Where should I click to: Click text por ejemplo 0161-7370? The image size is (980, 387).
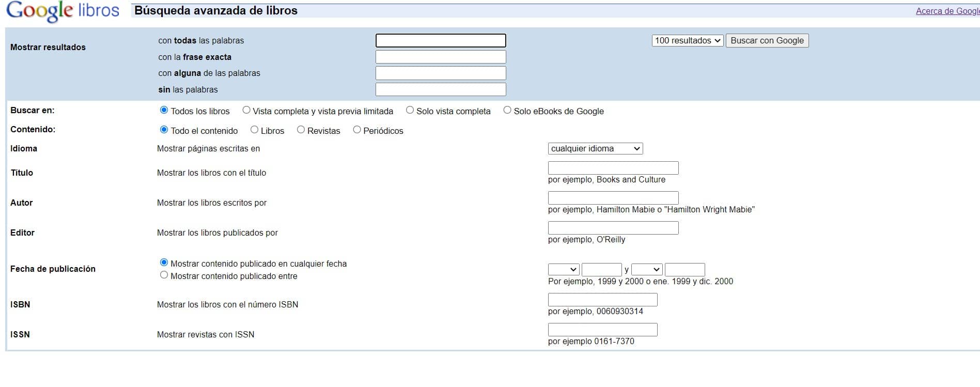[591, 341]
